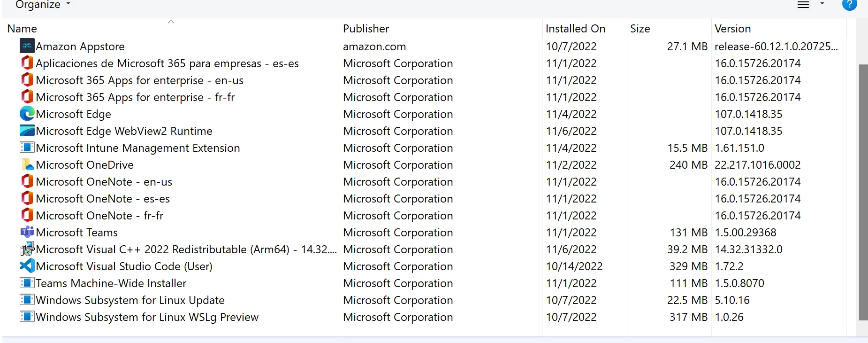Select Microsoft Visual Studio Code (User) entry
868x343 pixels.
coord(124,266)
